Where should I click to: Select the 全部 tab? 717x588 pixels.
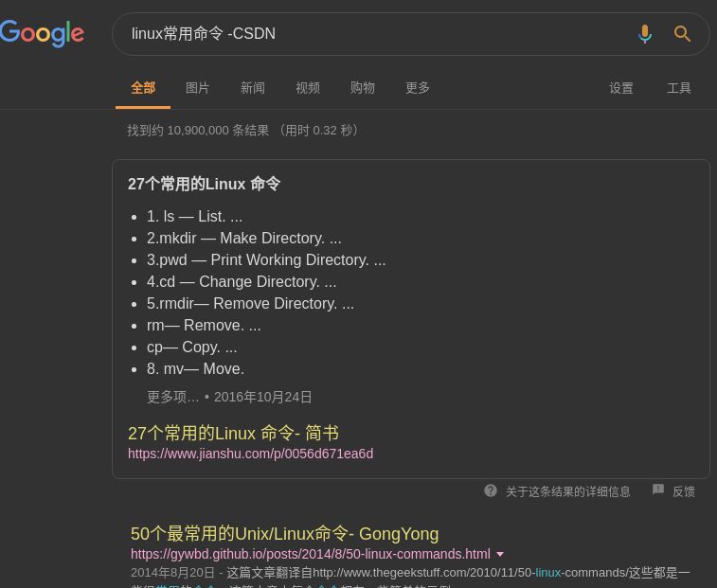pyautogui.click(x=143, y=88)
